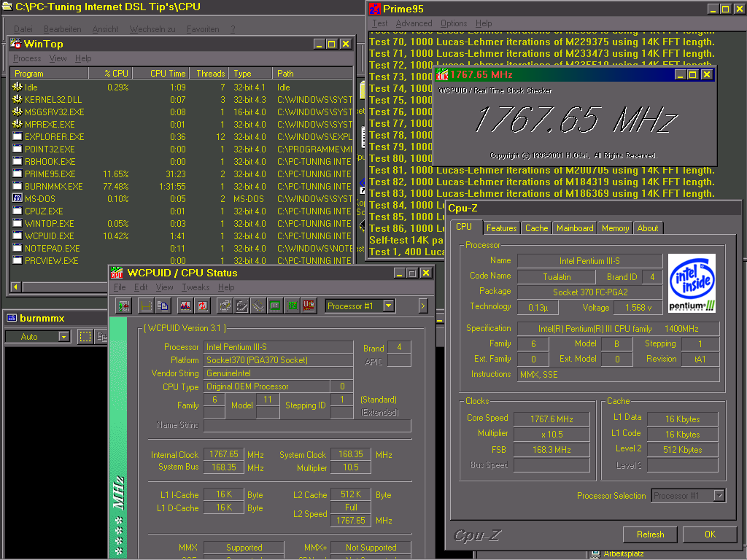Image resolution: width=747 pixels, height=560 pixels.
Task: Open the Process menu in WinTop
Action: tap(27, 58)
